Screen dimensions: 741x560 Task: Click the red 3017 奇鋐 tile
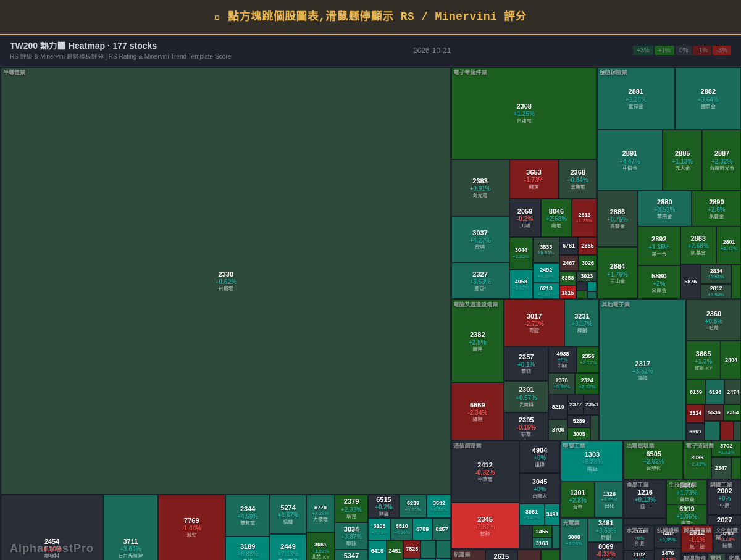click(534, 323)
